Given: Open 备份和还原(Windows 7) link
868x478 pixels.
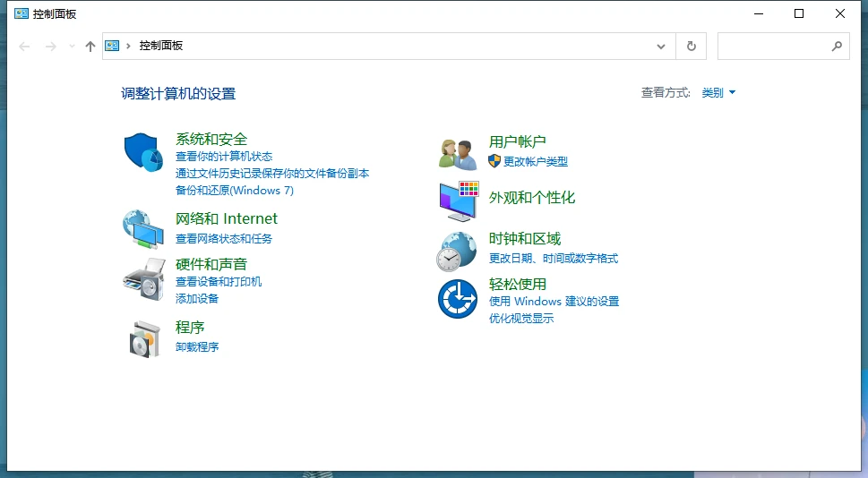Looking at the screenshot, I should [x=235, y=191].
